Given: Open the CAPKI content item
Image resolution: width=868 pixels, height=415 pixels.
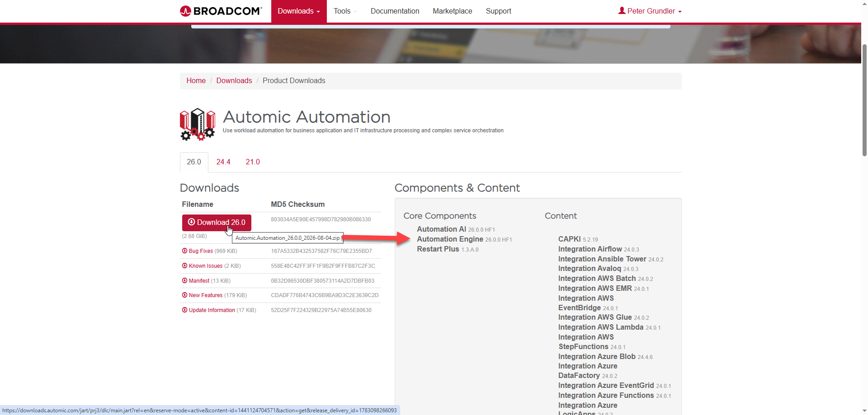Looking at the screenshot, I should coord(569,239).
